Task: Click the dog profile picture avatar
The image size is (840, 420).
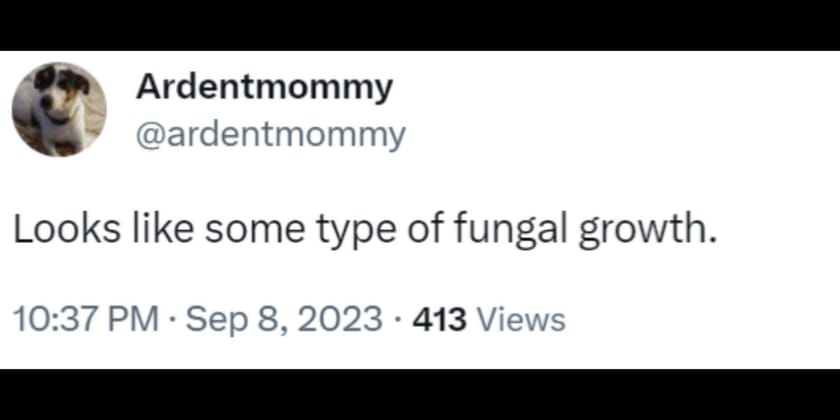Action: 59,109
